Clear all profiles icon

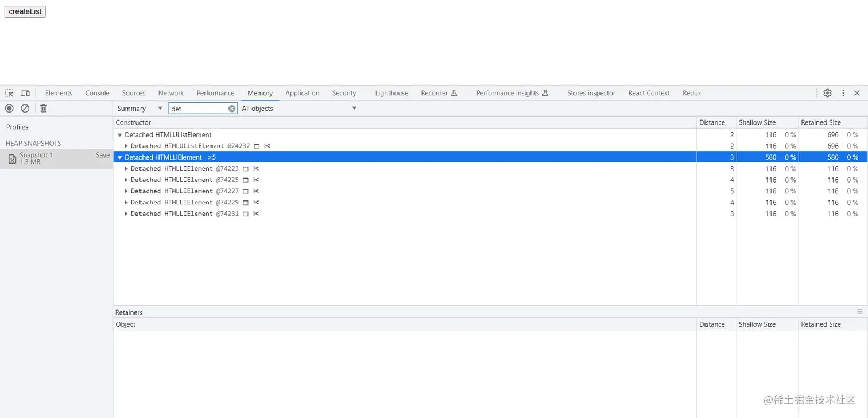pyautogui.click(x=25, y=109)
